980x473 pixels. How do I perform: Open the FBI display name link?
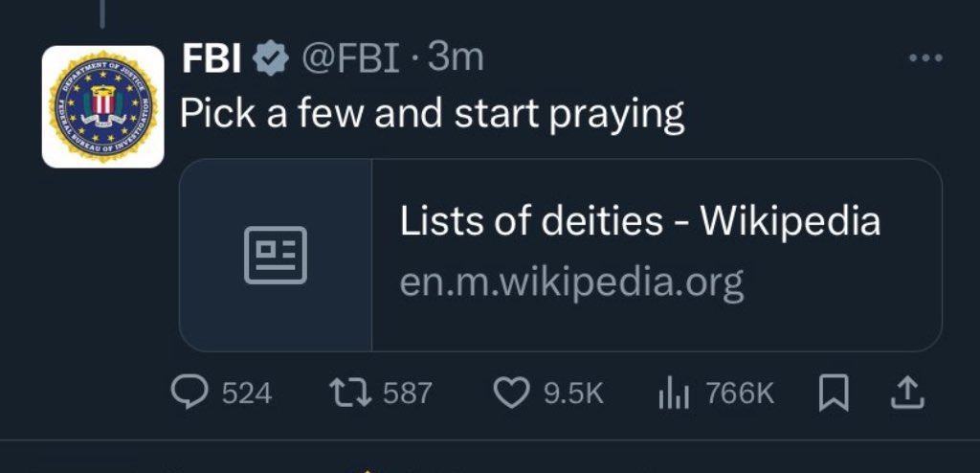pyautogui.click(x=213, y=59)
